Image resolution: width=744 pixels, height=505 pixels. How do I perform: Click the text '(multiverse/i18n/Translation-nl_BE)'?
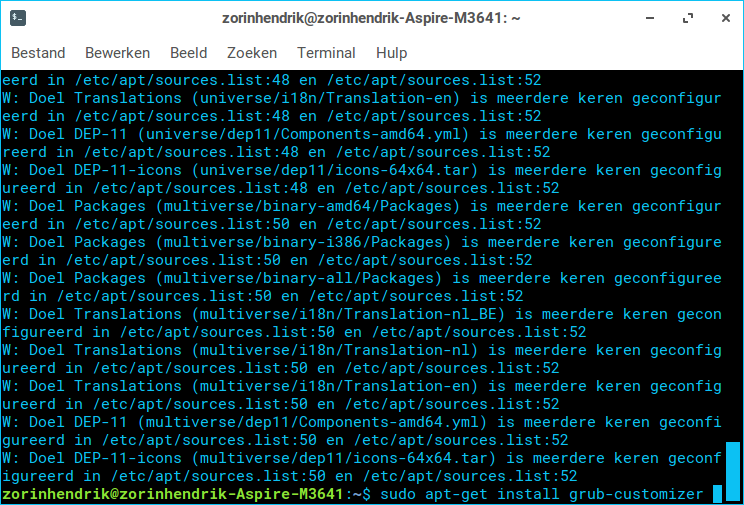pos(349,314)
